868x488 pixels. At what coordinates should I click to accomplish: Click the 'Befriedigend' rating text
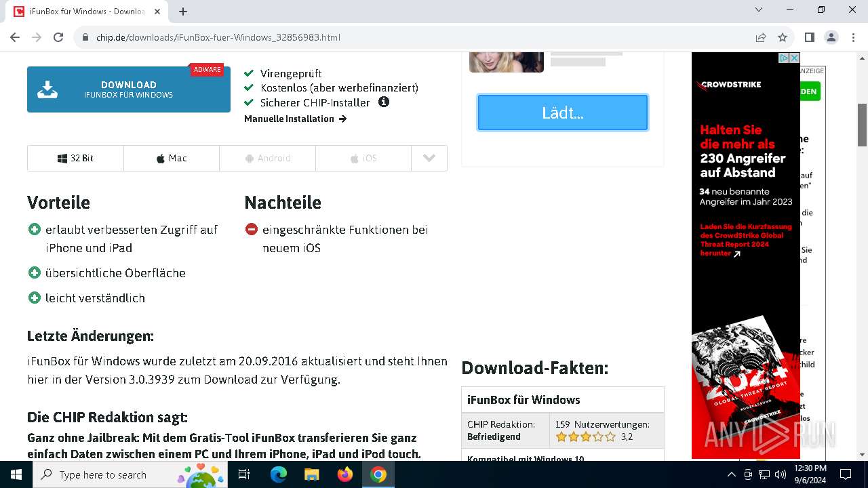(494, 437)
